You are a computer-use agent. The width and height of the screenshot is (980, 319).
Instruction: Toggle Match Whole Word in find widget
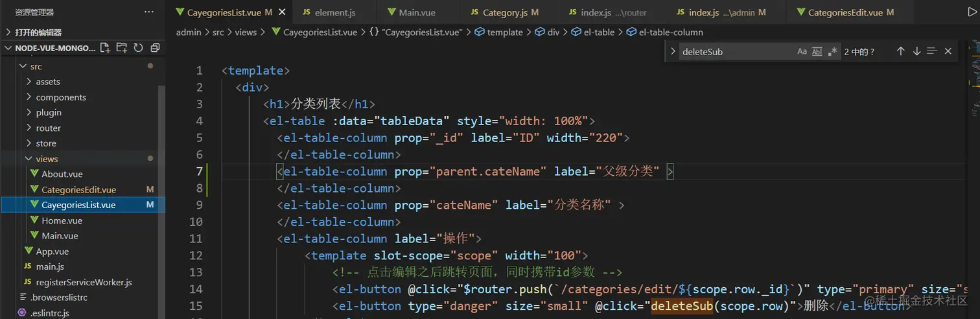817,51
